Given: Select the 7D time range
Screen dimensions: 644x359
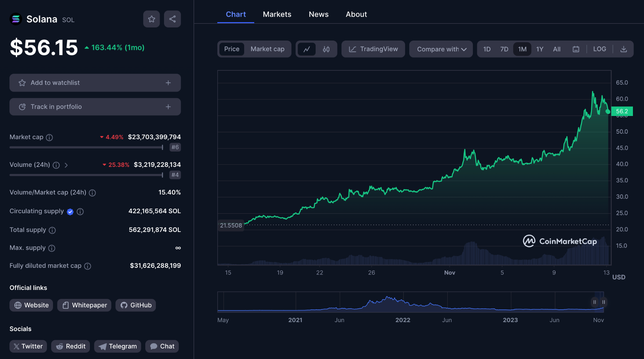Looking at the screenshot, I should (x=504, y=49).
